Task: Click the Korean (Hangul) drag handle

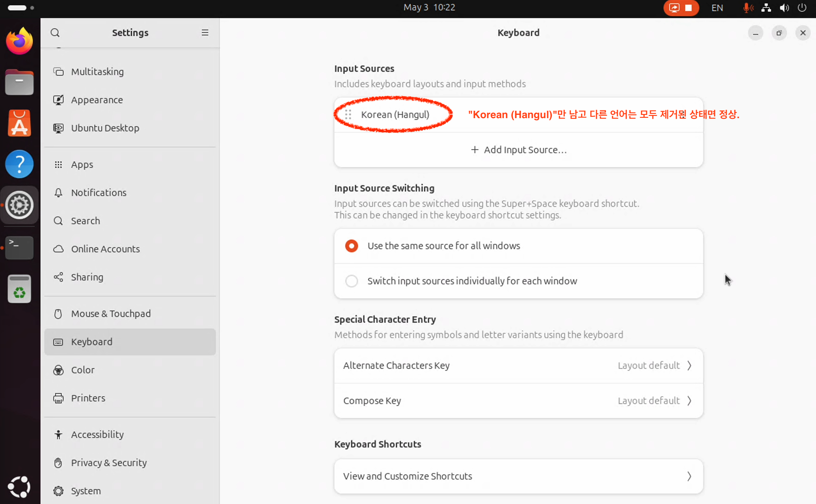Action: click(x=348, y=114)
